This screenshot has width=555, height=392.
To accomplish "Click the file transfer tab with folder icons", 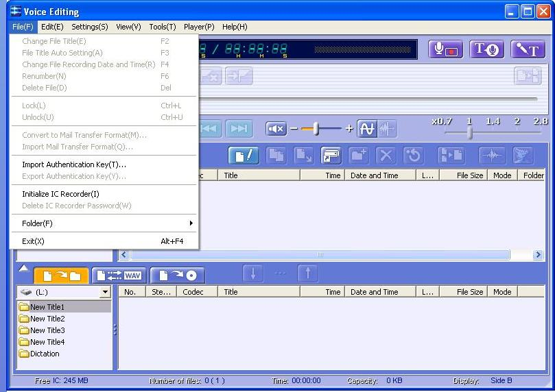I will coord(61,275).
